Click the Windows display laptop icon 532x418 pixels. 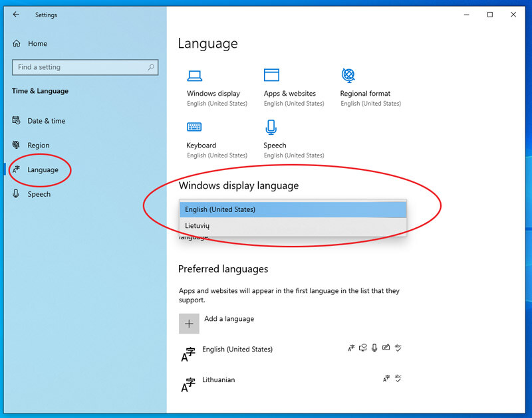coord(194,76)
